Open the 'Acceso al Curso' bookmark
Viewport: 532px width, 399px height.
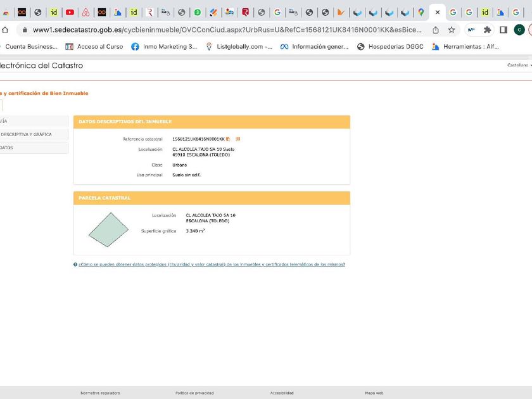point(94,46)
